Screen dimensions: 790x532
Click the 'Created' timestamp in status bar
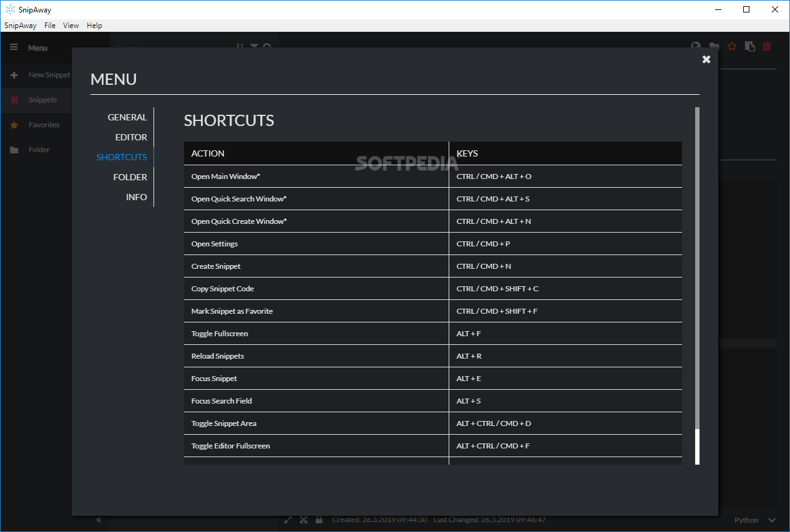click(x=379, y=520)
